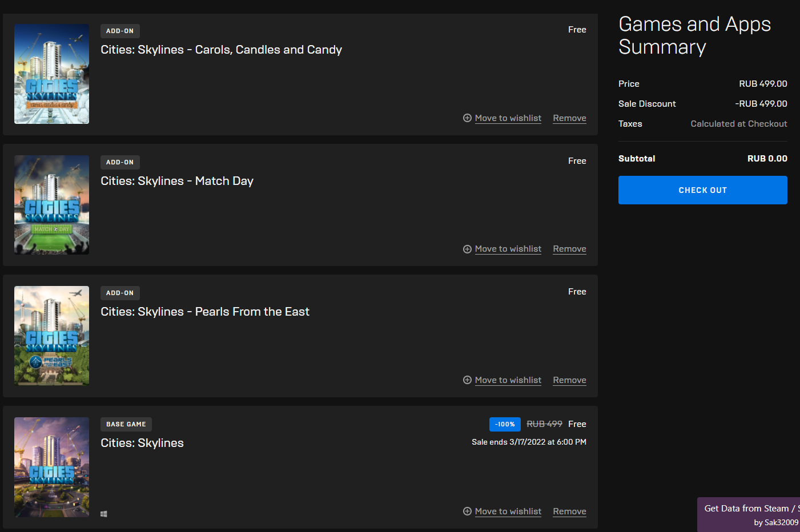The image size is (800, 532).
Task: Click plus icon beside Match Day wishlist link
Action: click(x=467, y=249)
